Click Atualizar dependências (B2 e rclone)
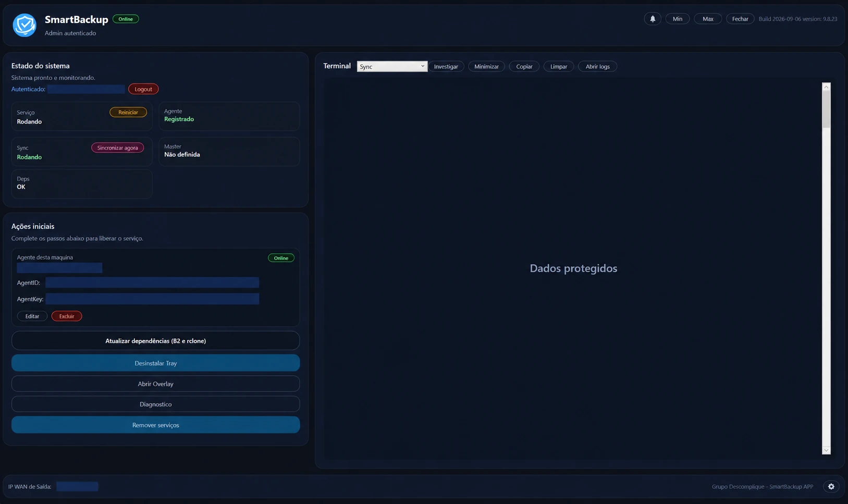The image size is (848, 504). 156,341
